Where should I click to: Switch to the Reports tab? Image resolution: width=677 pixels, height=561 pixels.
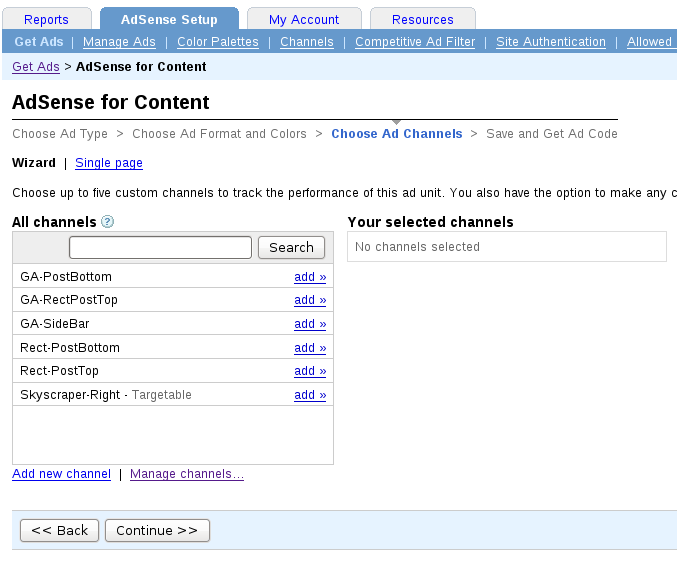coord(46,19)
